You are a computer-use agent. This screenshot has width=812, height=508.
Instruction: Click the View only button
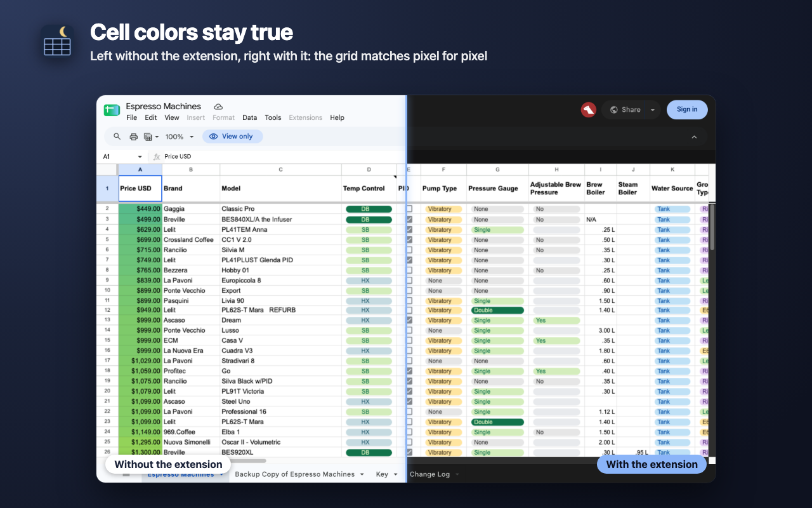232,137
